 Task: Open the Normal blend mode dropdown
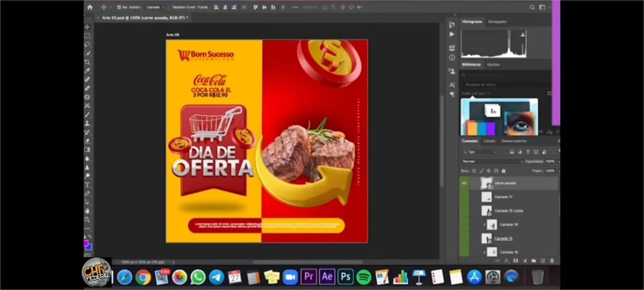click(x=493, y=162)
